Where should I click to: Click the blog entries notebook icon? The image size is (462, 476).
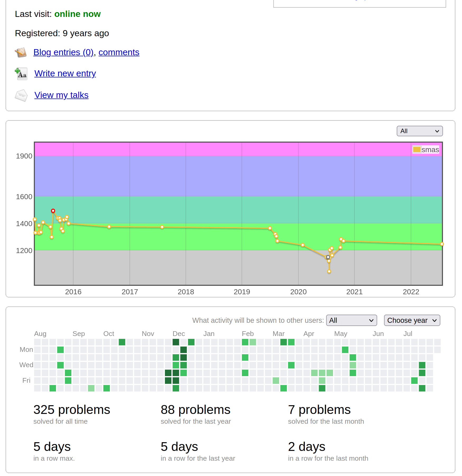point(21,52)
